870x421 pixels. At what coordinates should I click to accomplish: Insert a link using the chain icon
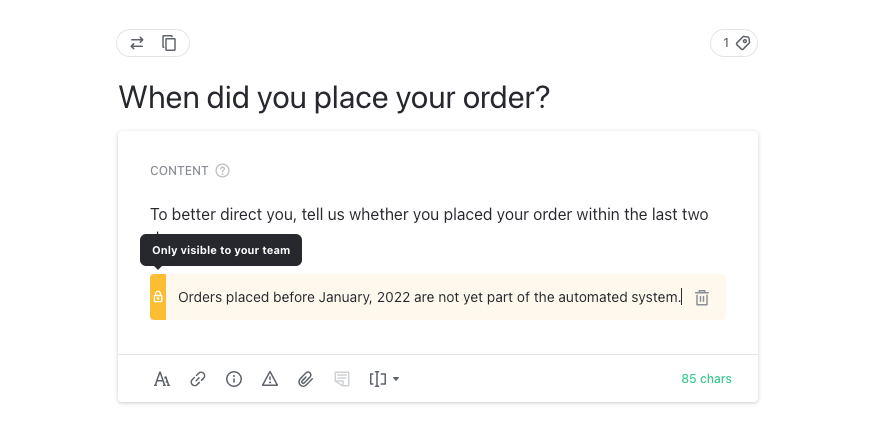pyautogui.click(x=198, y=379)
